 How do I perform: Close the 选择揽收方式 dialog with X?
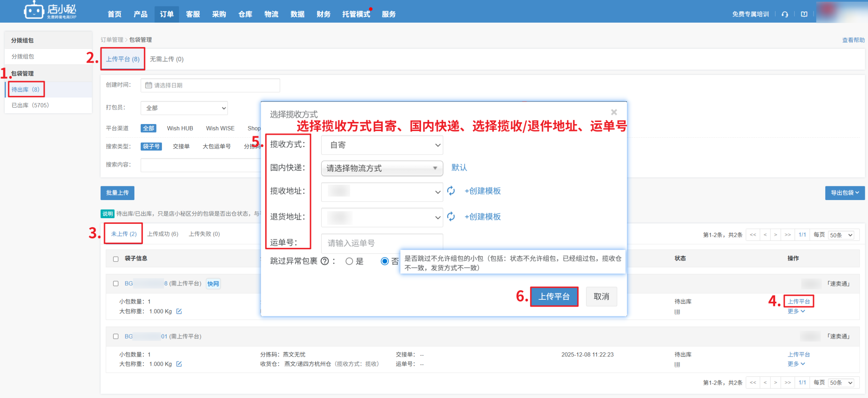(614, 112)
